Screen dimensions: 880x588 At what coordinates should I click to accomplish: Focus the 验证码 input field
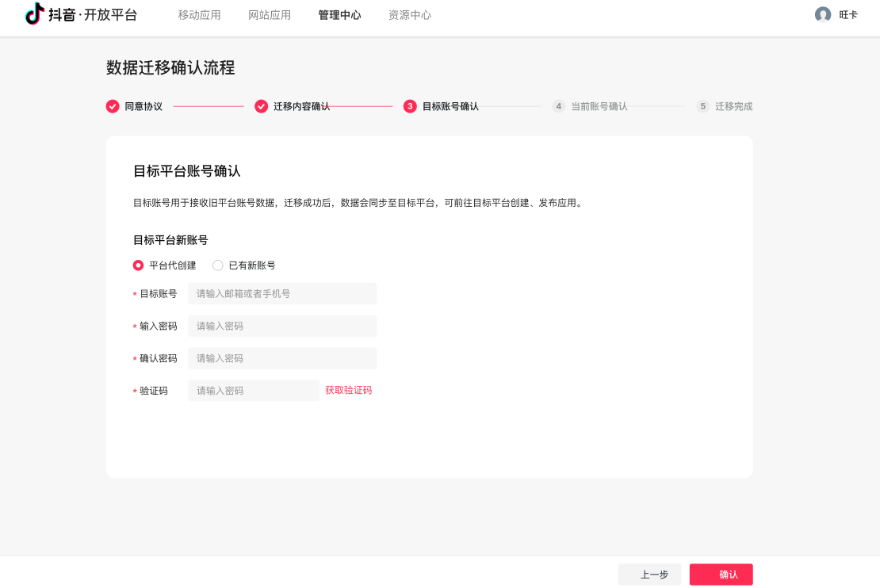[254, 391]
